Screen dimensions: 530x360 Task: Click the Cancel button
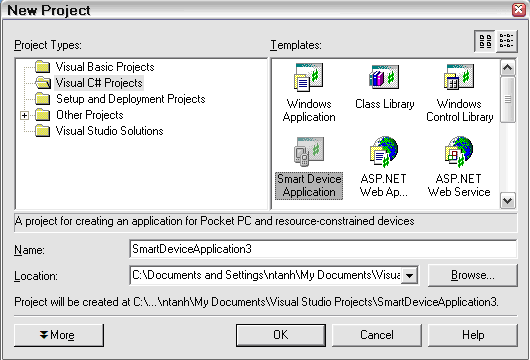(377, 335)
